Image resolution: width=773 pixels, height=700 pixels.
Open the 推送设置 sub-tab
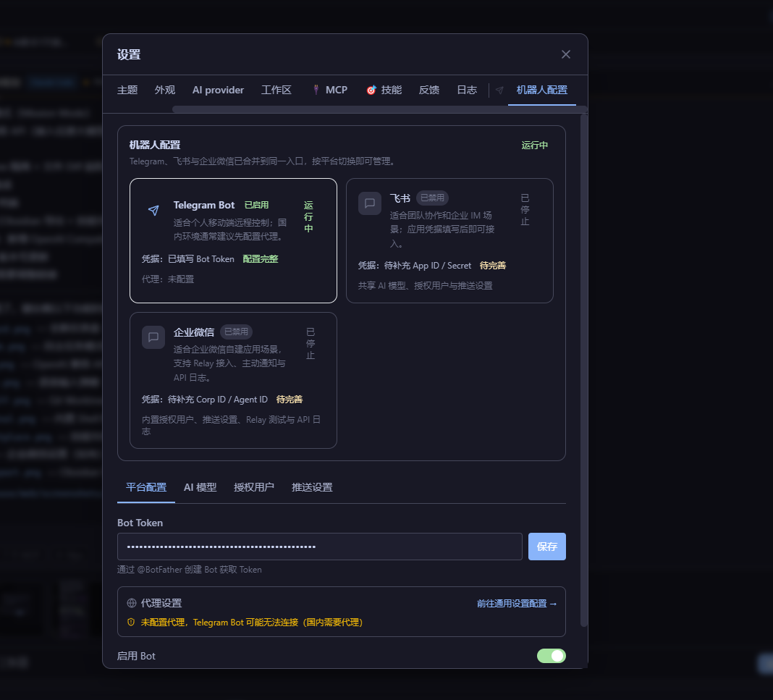tap(312, 487)
